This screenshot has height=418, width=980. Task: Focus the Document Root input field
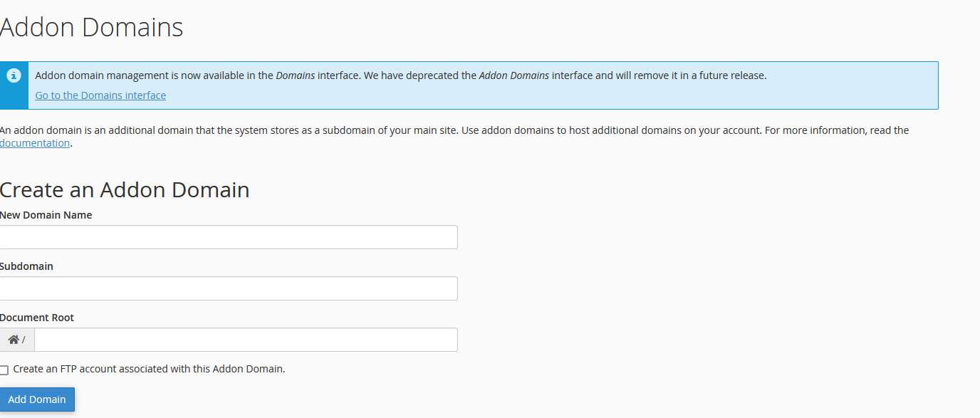[x=246, y=340]
